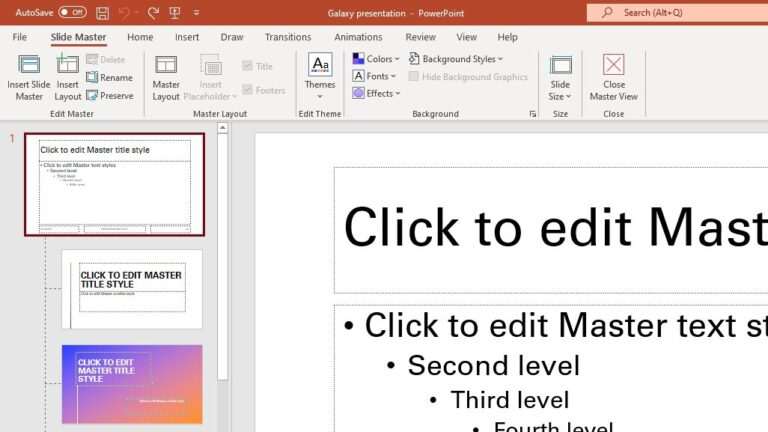
Task: Open the File tab
Action: 20,37
